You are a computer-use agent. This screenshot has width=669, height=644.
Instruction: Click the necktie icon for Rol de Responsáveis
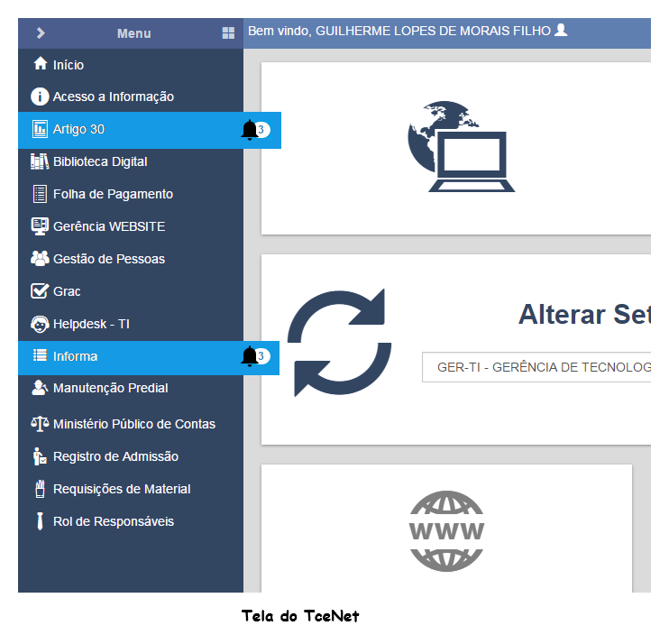(40, 521)
